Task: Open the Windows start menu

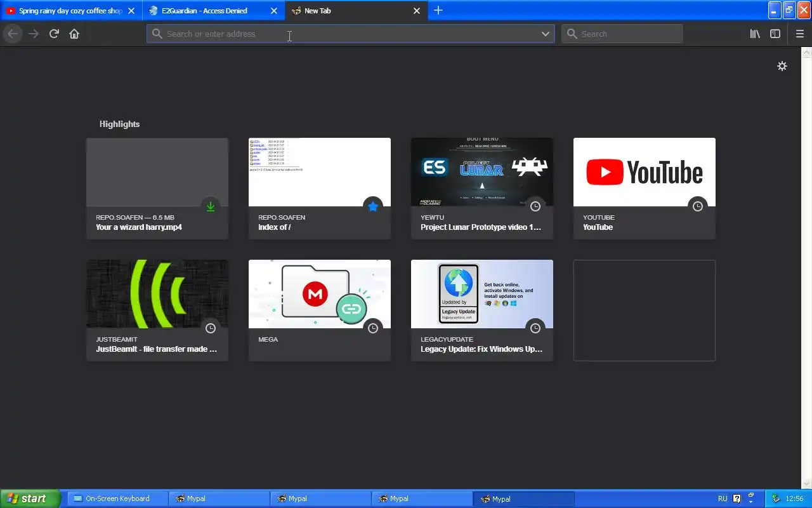Action: coord(30,498)
